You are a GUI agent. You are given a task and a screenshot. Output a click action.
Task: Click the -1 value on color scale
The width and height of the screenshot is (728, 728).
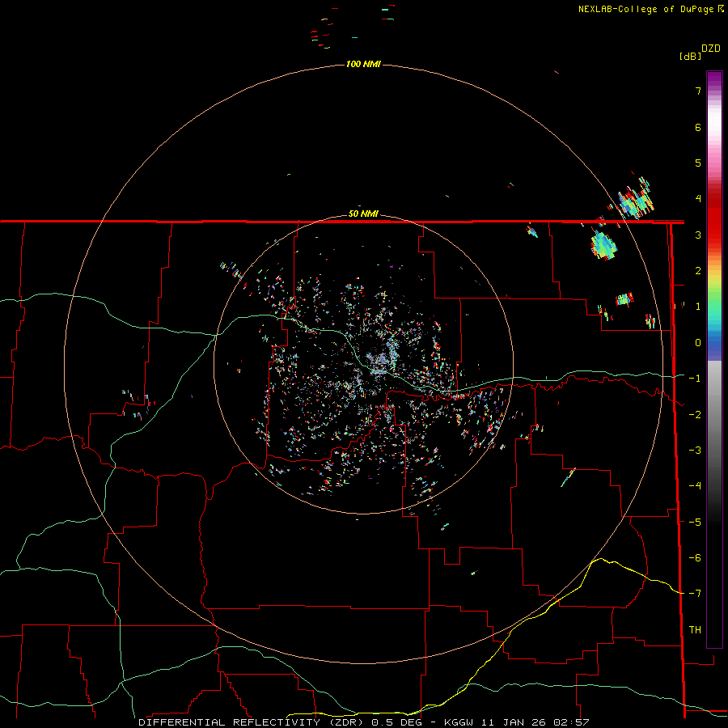(x=695, y=379)
